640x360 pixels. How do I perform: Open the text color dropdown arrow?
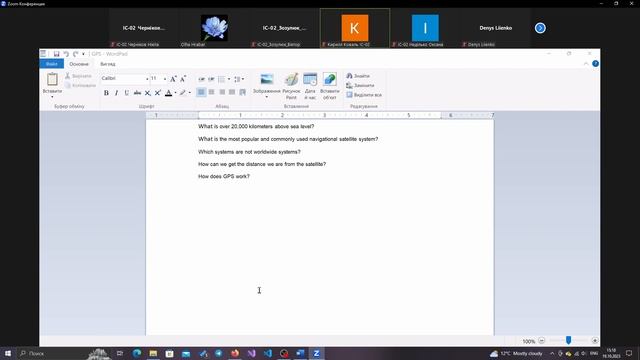coord(176,93)
